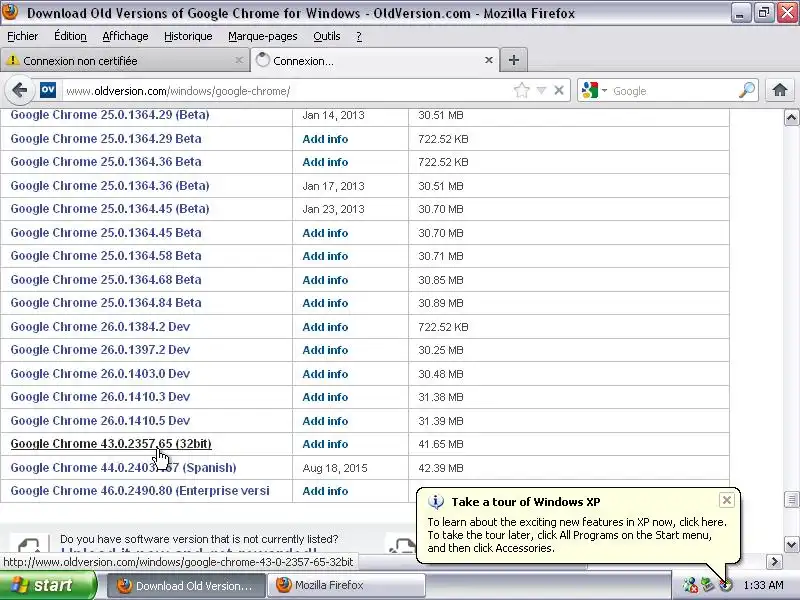Open the Outils menu
Viewport: 800px width, 600px height.
tap(327, 36)
